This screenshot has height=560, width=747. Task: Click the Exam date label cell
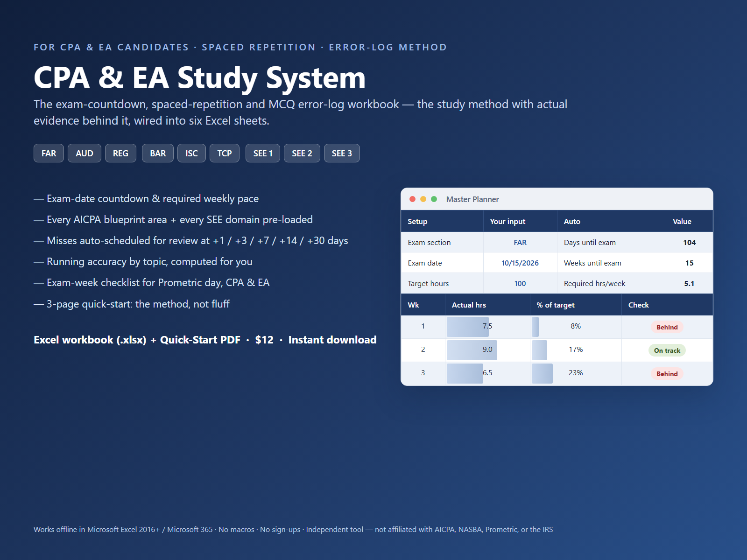(442, 263)
